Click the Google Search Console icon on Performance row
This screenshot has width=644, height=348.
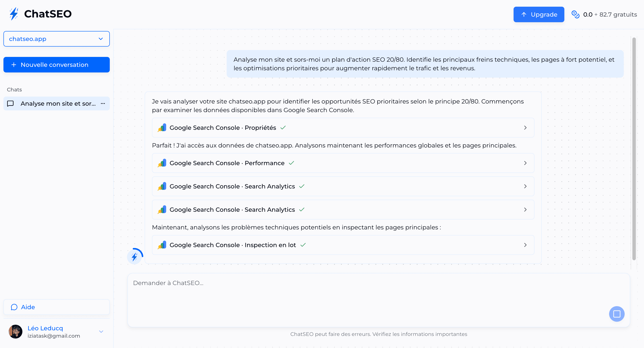pyautogui.click(x=162, y=163)
